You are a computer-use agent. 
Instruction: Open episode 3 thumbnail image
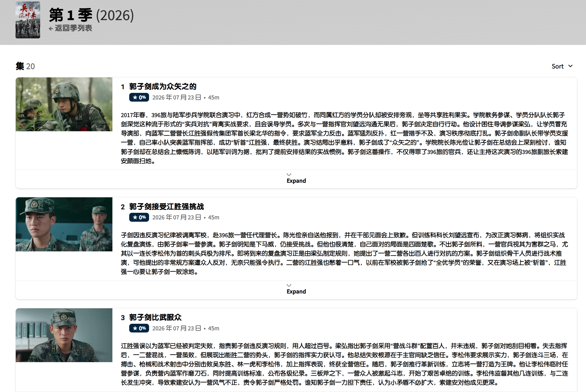click(64, 335)
